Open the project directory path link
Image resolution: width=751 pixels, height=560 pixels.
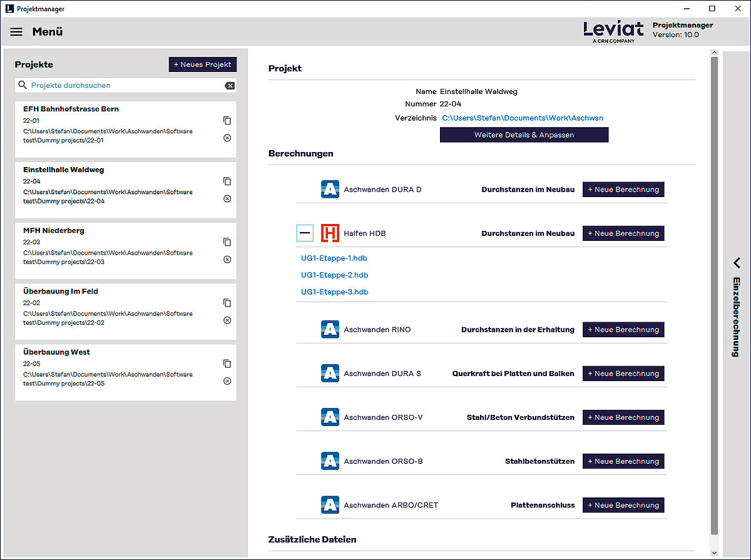[x=523, y=118]
